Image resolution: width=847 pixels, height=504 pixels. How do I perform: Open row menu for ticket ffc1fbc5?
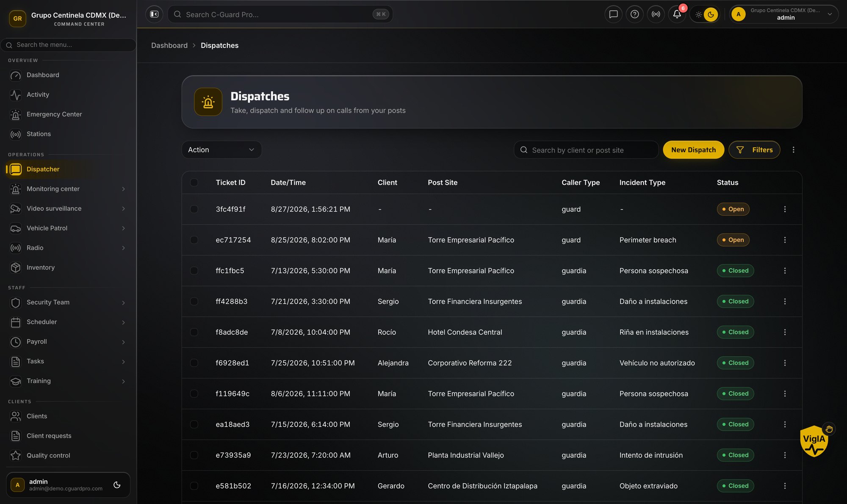(785, 271)
